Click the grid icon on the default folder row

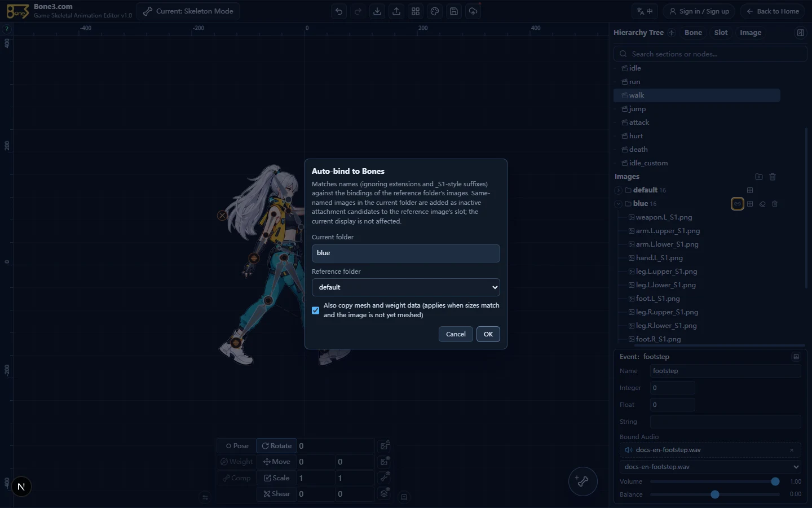[x=750, y=190]
